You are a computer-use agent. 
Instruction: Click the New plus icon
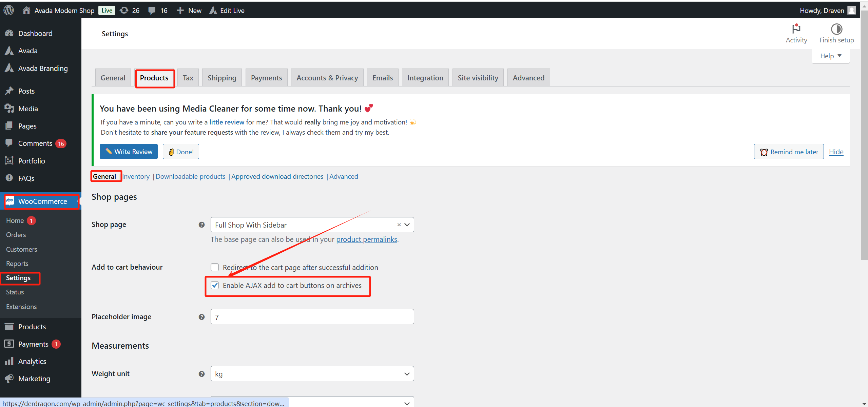pyautogui.click(x=180, y=10)
